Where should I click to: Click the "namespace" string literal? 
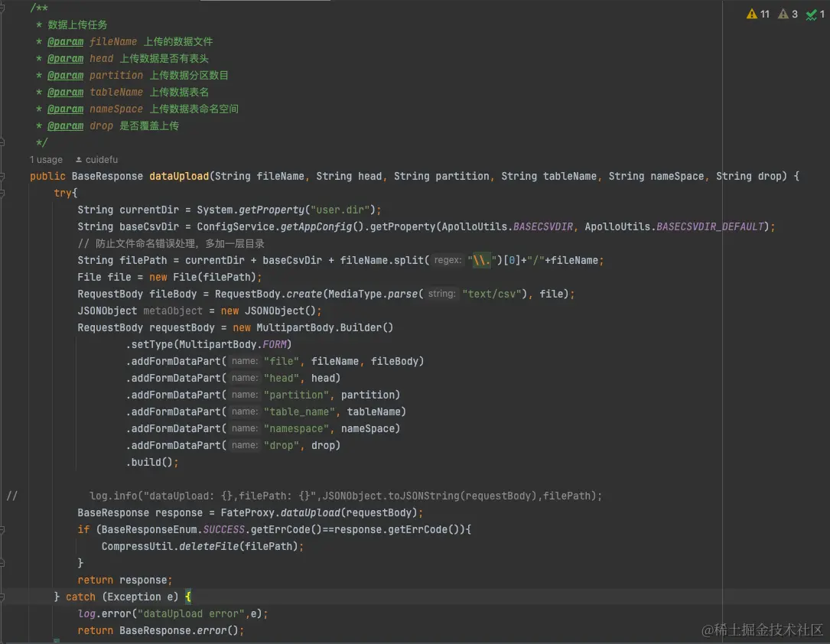click(296, 428)
